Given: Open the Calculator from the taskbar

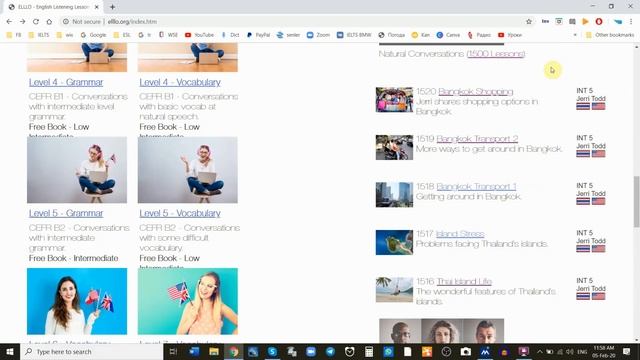Looking at the screenshot, I should pos(369,351).
